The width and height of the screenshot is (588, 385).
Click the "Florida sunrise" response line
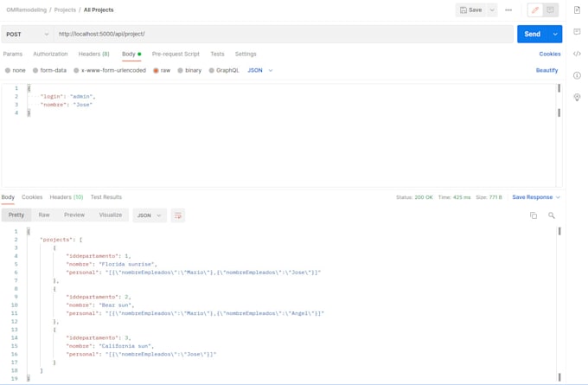tap(112, 265)
